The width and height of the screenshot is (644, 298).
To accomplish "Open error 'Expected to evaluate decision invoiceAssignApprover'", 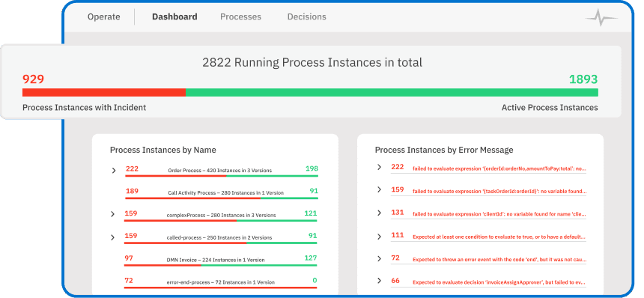I will (x=499, y=282).
